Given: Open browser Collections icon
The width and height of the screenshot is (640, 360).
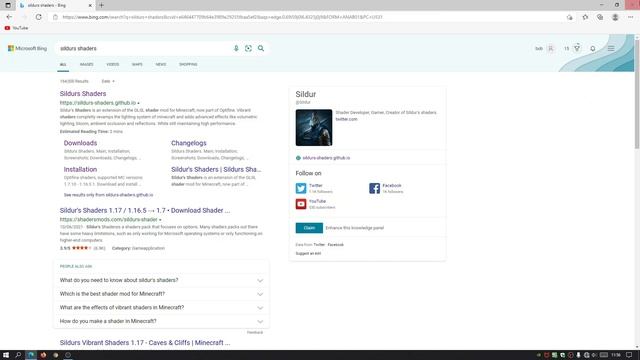Looking at the screenshot, I should pyautogui.click(x=600, y=17).
